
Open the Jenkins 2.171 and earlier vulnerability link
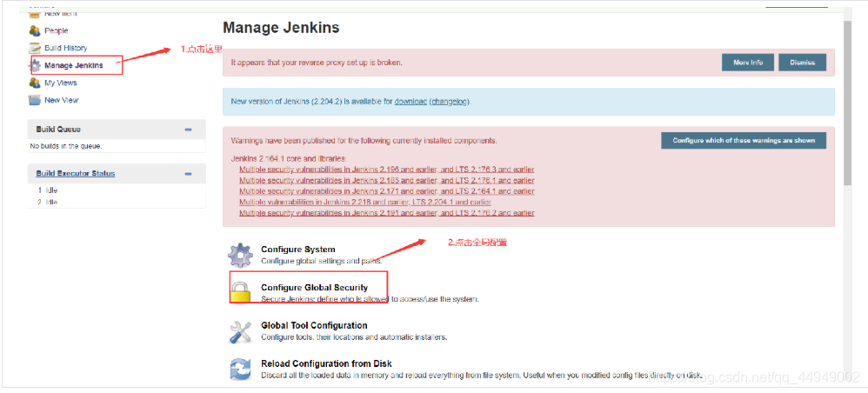[386, 191]
